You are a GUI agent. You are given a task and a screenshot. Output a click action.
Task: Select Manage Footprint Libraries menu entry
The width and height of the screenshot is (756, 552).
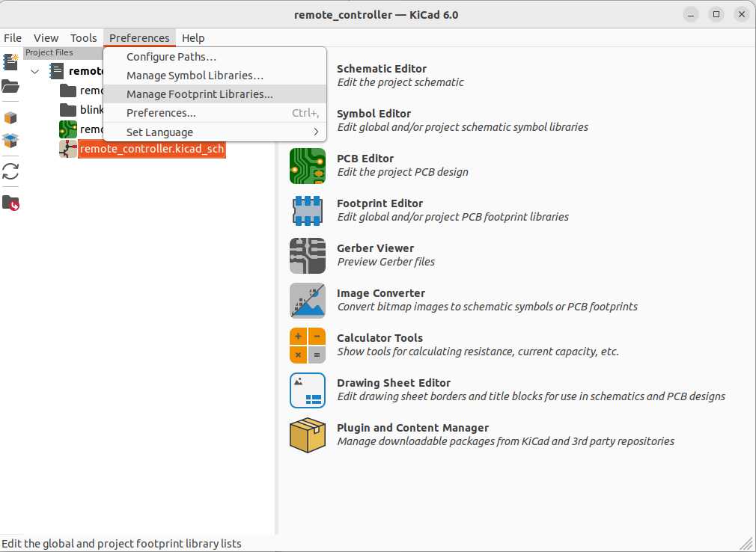pos(215,94)
